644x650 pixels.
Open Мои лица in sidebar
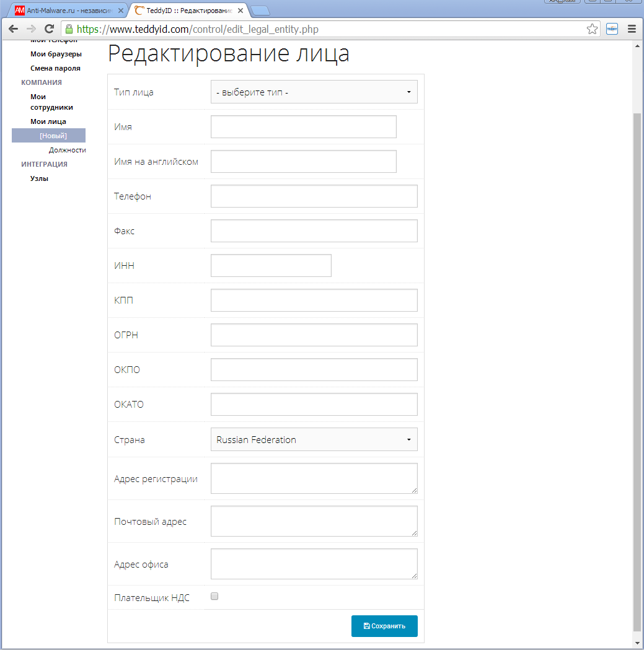point(48,121)
